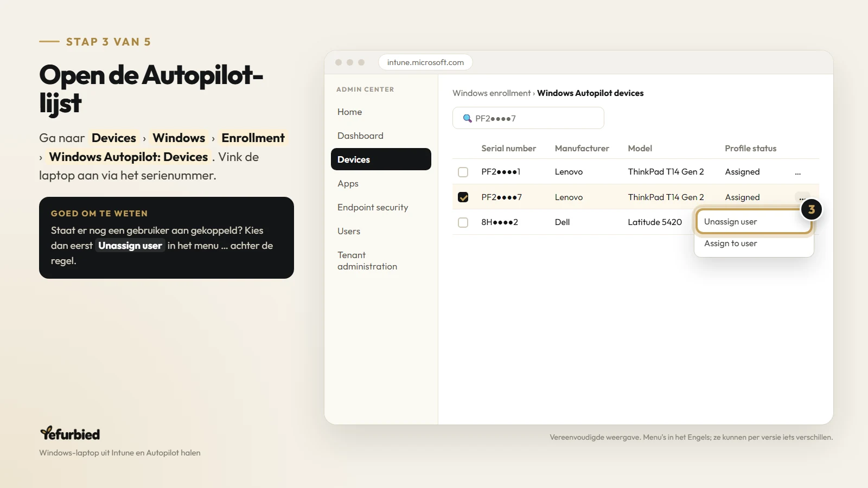Select Devices in the sidebar
Viewport: 868px width, 488px height.
click(381, 159)
